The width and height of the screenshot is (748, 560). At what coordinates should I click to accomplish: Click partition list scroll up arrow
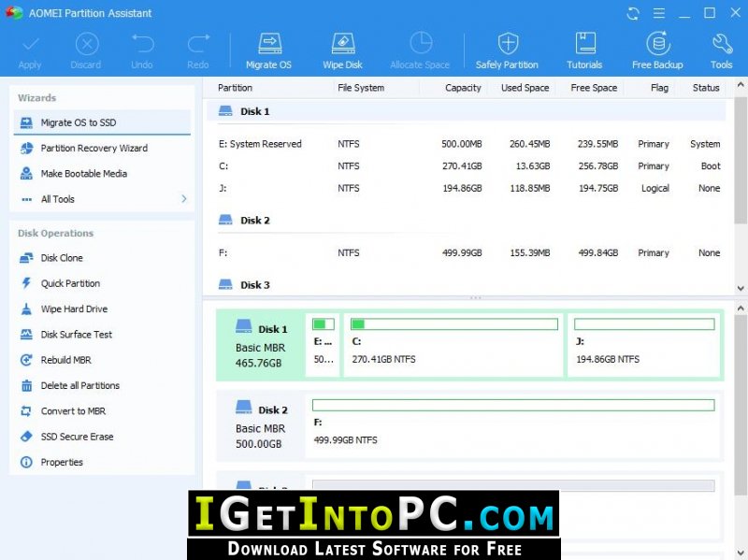(x=741, y=85)
